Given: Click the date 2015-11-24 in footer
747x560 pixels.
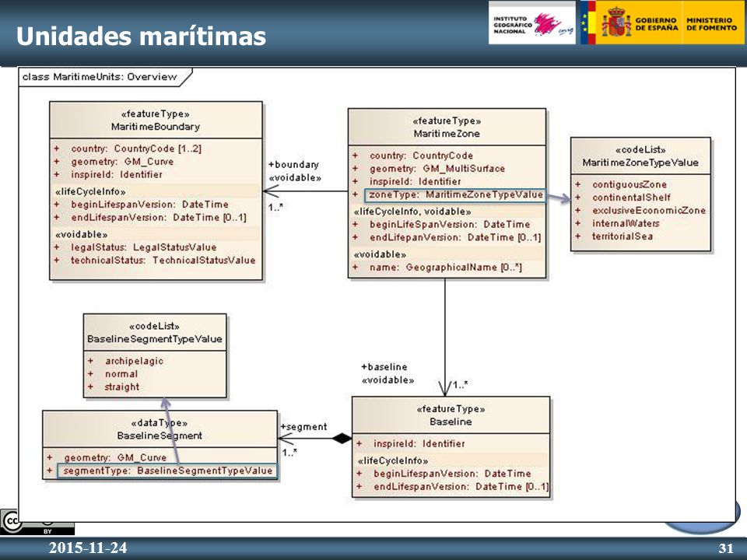Looking at the screenshot, I should 88,548.
